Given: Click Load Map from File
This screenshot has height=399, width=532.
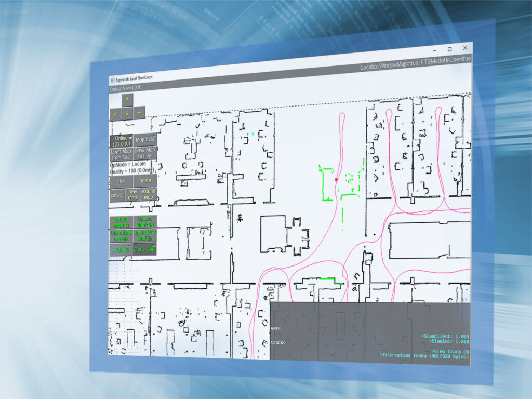Looking at the screenshot, I should (x=122, y=154).
